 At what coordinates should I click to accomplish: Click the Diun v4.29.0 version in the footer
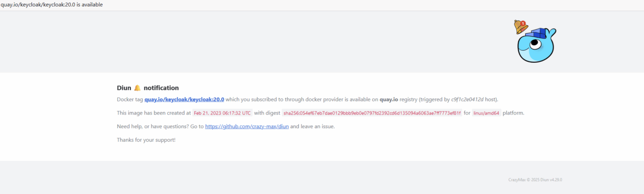550,180
